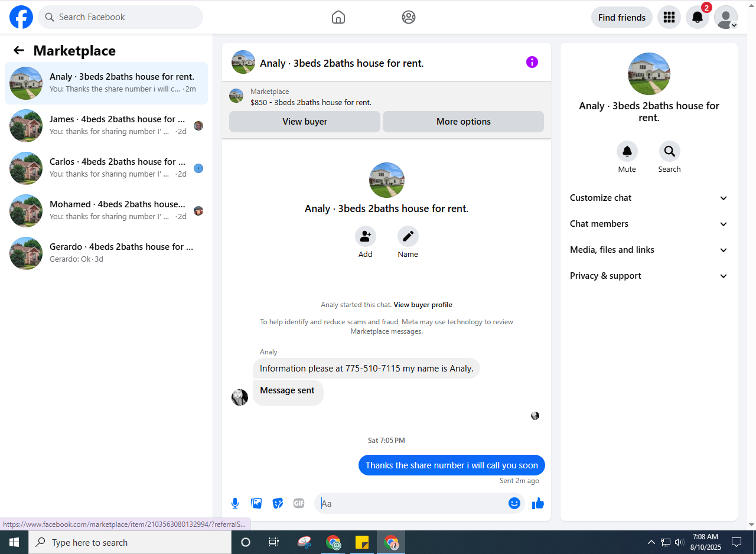Image resolution: width=756 pixels, height=554 pixels.
Task: Click the large house avatar in details panel
Action: (649, 74)
